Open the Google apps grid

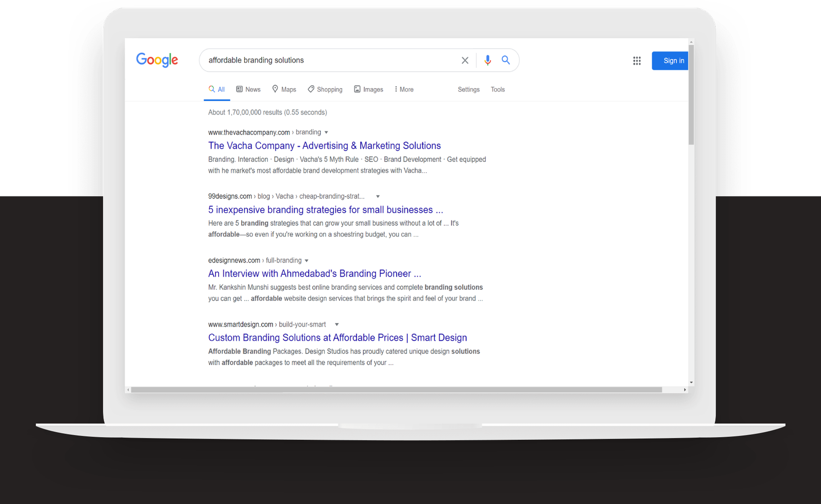point(637,61)
